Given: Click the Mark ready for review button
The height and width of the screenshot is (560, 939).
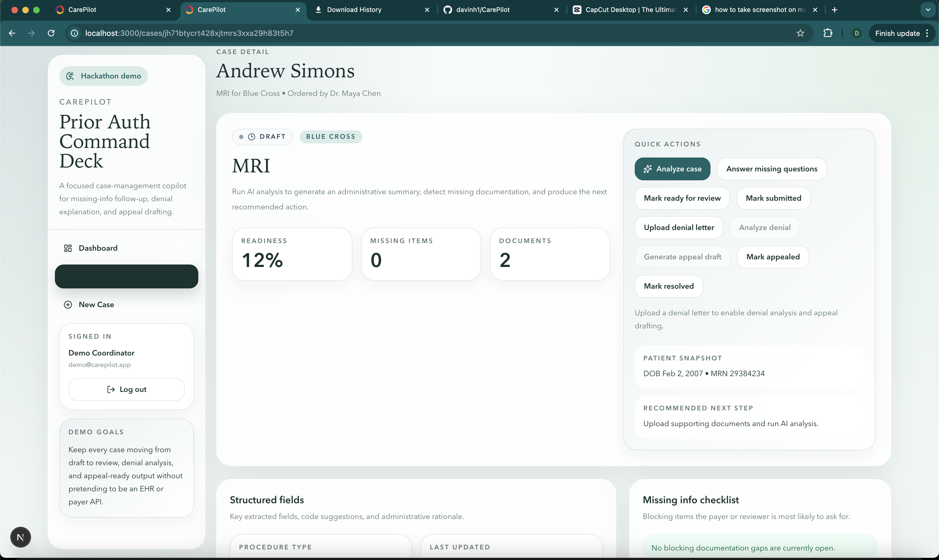Looking at the screenshot, I should point(682,198).
